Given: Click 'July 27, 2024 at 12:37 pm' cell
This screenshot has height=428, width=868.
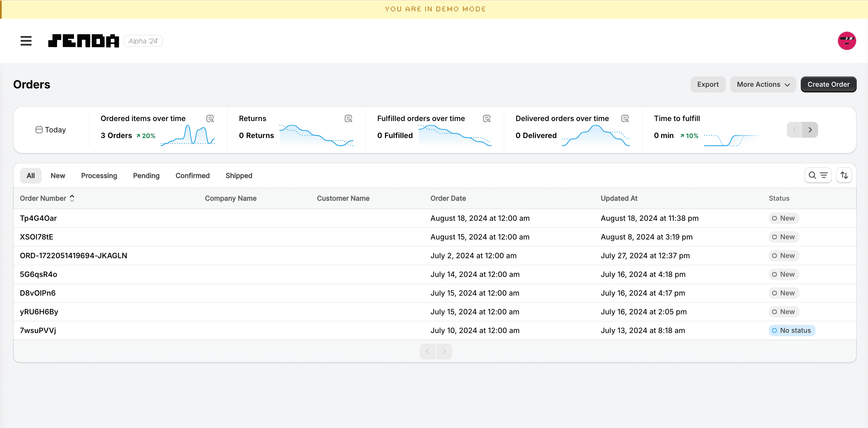Looking at the screenshot, I should coord(645,256).
